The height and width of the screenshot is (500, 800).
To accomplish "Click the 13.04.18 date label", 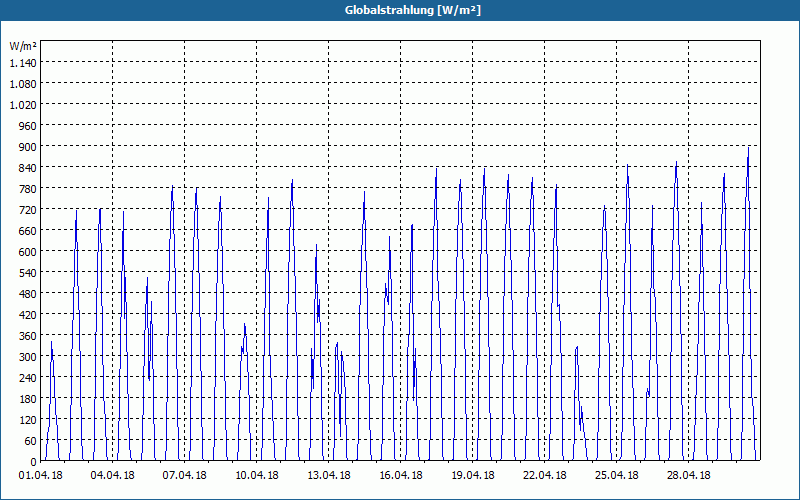I will (x=328, y=476).
